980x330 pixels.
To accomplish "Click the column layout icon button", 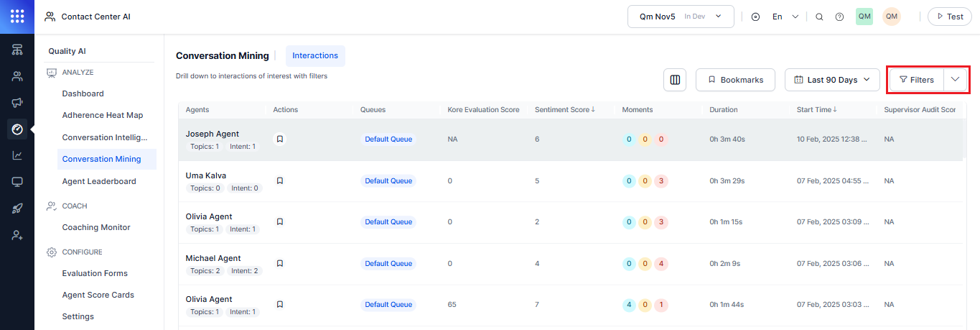I will [675, 80].
